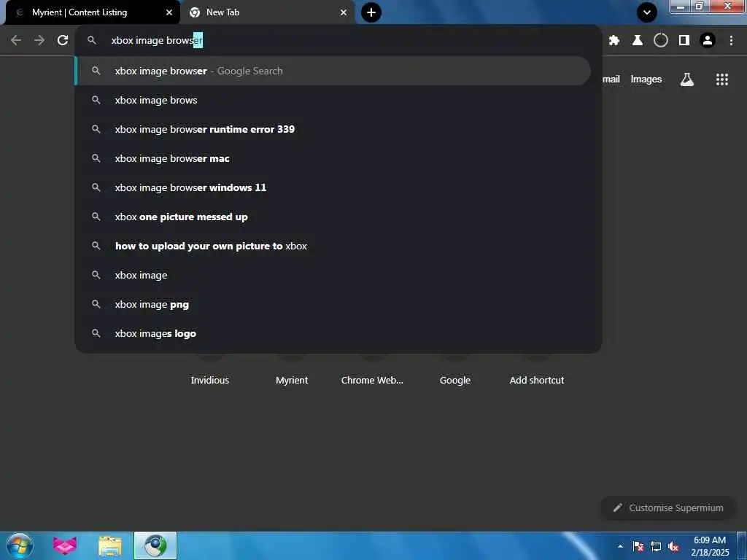Open the Windows Start orb

(20, 545)
